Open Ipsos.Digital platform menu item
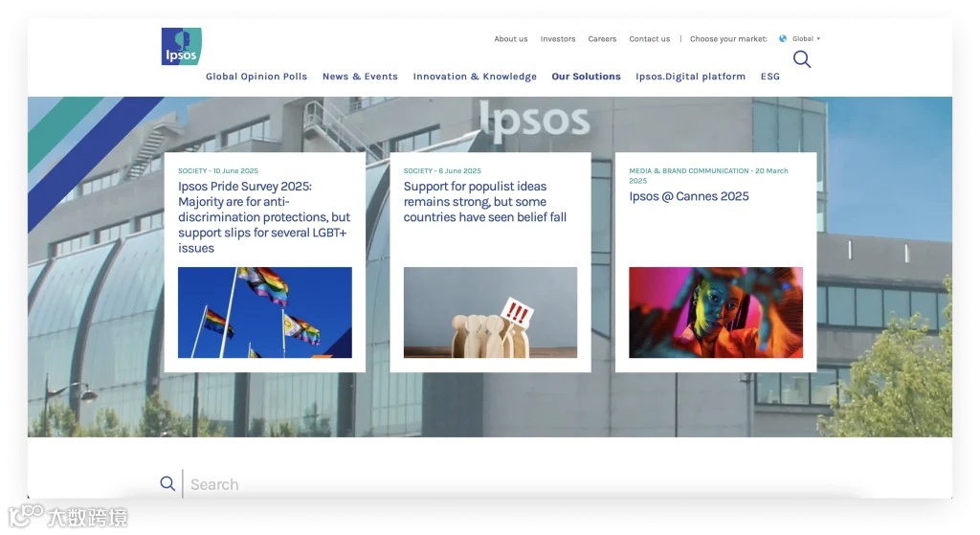The height and width of the screenshot is (535, 980). [x=690, y=77]
